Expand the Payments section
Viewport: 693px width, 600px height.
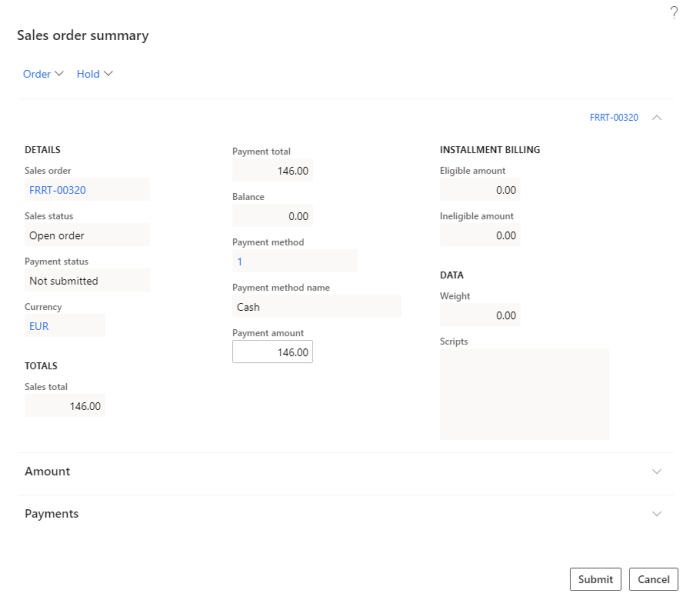click(x=656, y=514)
